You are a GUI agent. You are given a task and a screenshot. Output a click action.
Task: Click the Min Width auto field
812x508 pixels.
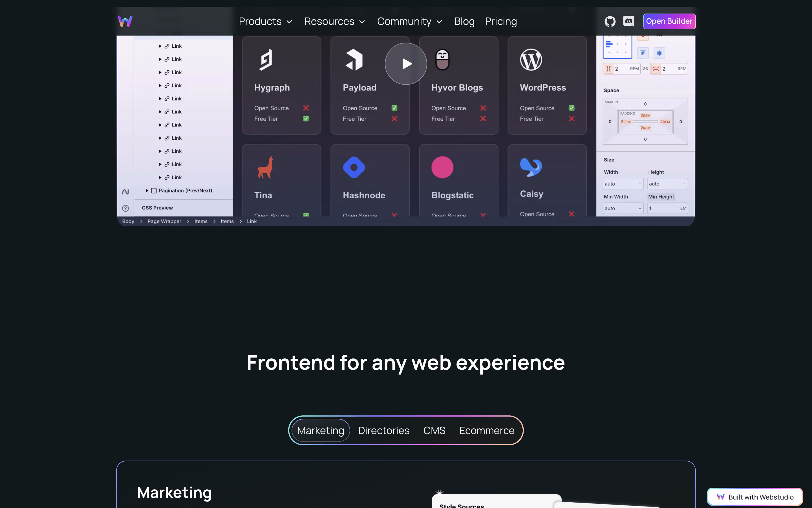click(x=623, y=208)
